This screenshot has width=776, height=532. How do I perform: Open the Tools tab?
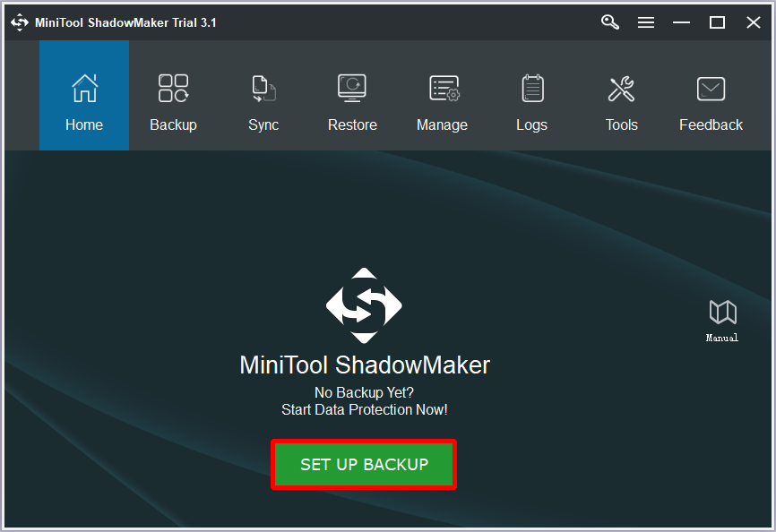[x=622, y=96]
